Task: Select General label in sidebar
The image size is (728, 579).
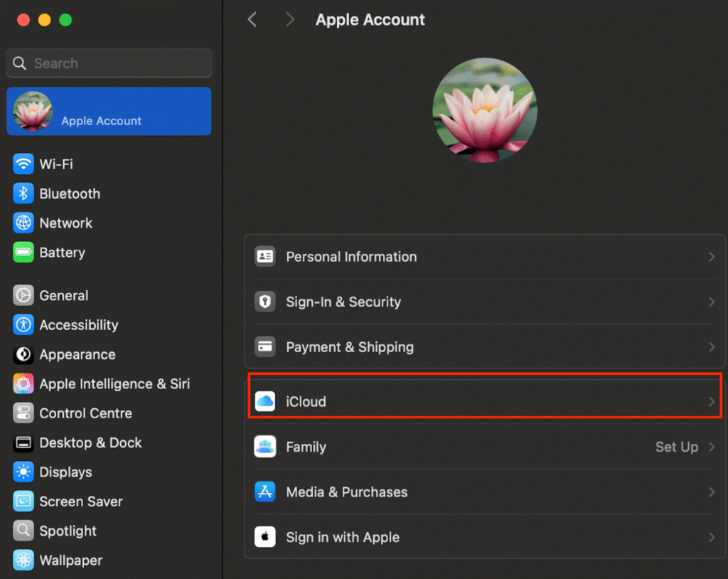Action: 63,295
